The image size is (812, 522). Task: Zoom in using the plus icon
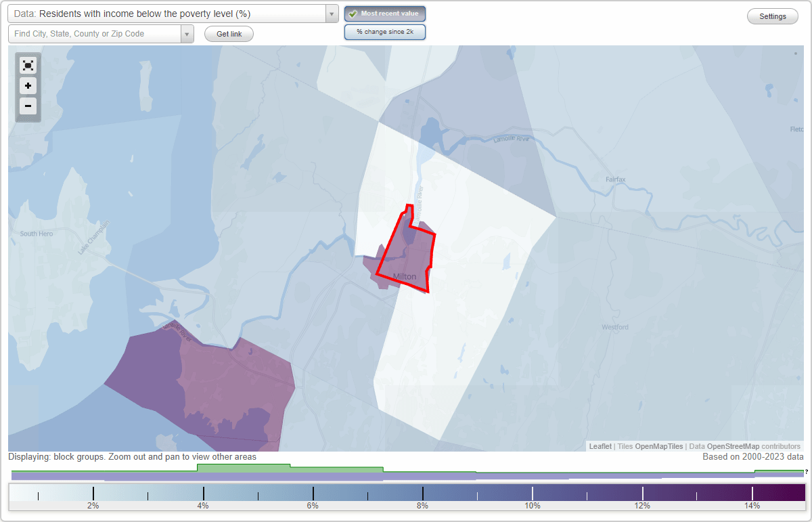[28, 86]
